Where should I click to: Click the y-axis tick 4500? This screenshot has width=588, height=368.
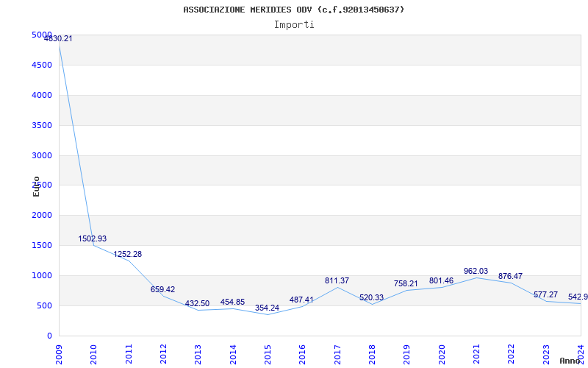click(42, 65)
